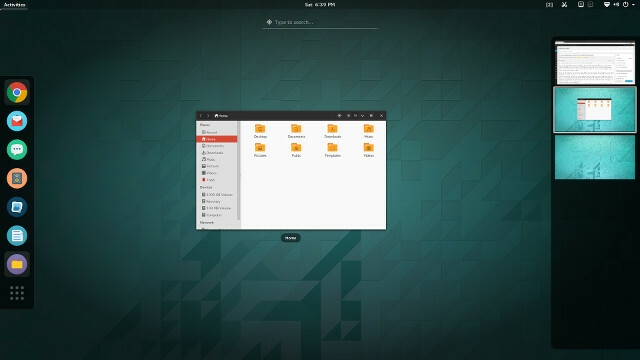Open the Files hamburger menu
The width and height of the screenshot is (640, 360).
371,116
